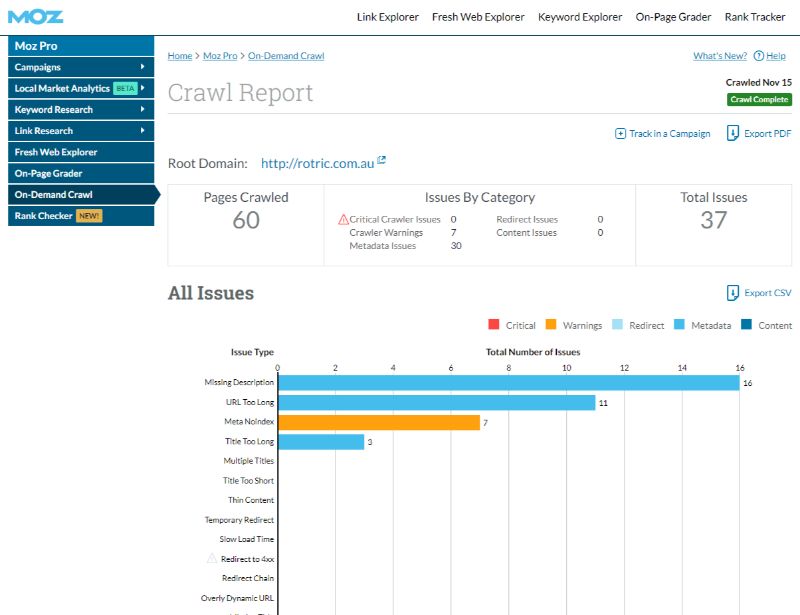Click Track in a Campaign link
Viewport: 800px width, 615px height.
670,134
